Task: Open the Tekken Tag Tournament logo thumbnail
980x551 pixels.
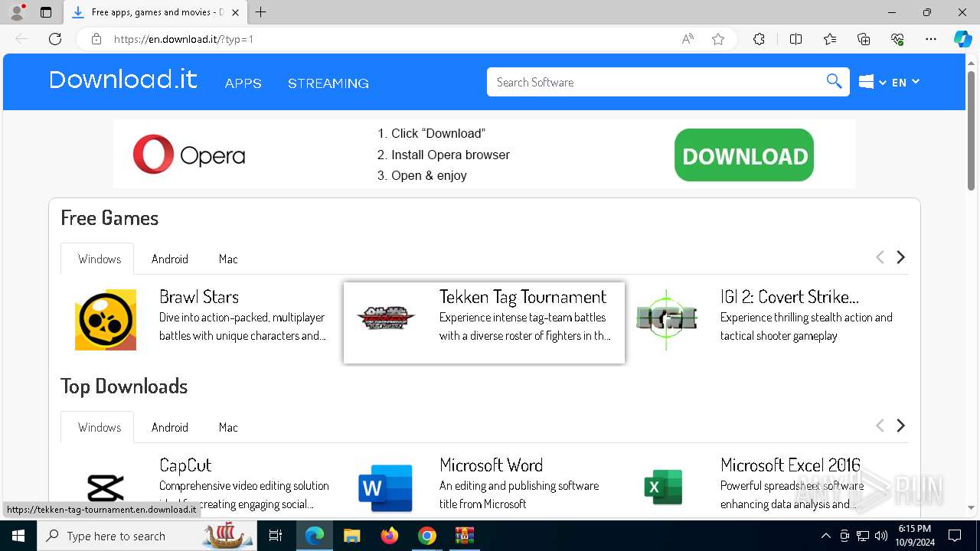Action: (386, 318)
